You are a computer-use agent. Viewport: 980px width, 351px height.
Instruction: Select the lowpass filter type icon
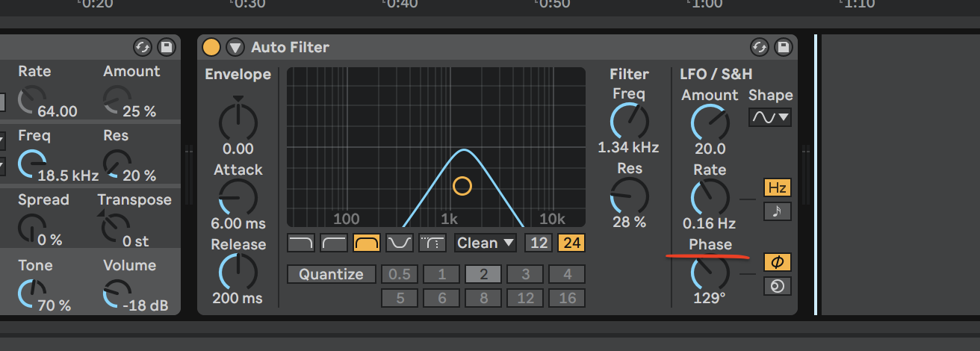pyautogui.click(x=300, y=243)
